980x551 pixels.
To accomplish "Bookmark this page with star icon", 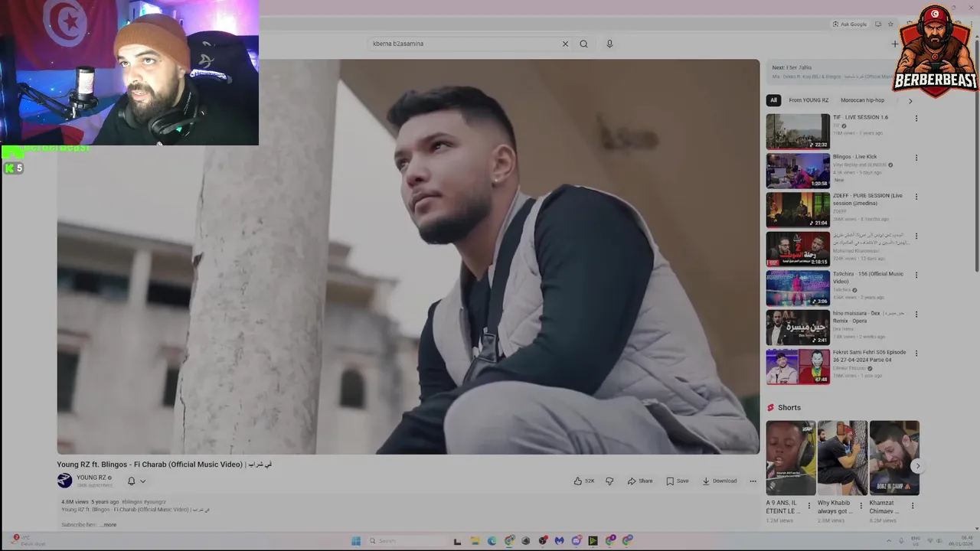I will (890, 24).
